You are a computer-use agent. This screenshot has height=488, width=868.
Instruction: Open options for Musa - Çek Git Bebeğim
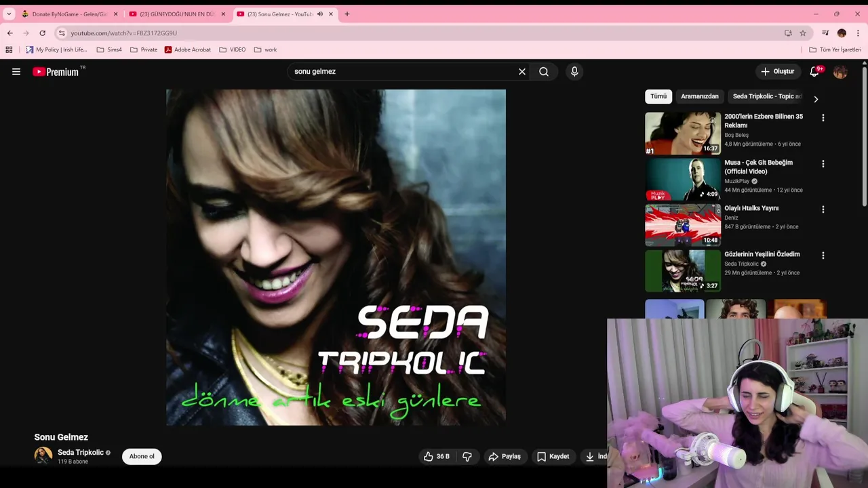(x=823, y=163)
